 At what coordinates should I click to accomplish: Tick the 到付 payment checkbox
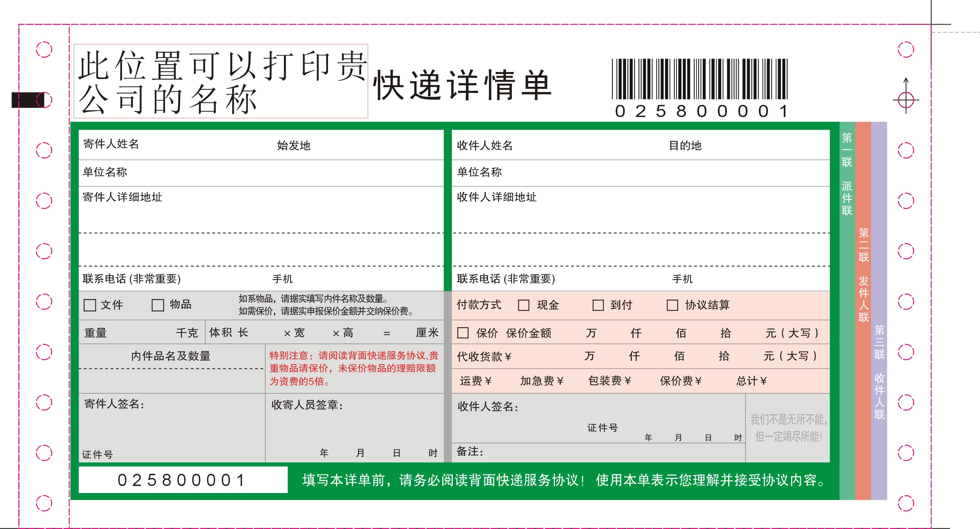[598, 305]
